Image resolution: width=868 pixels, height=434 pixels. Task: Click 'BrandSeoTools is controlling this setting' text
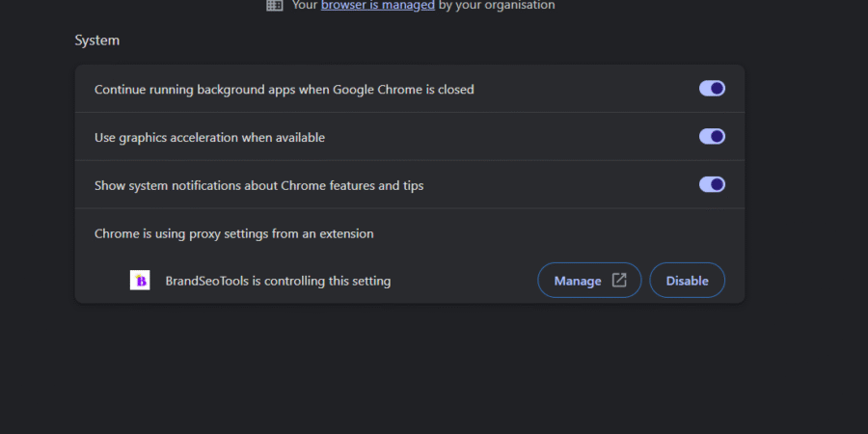point(278,282)
